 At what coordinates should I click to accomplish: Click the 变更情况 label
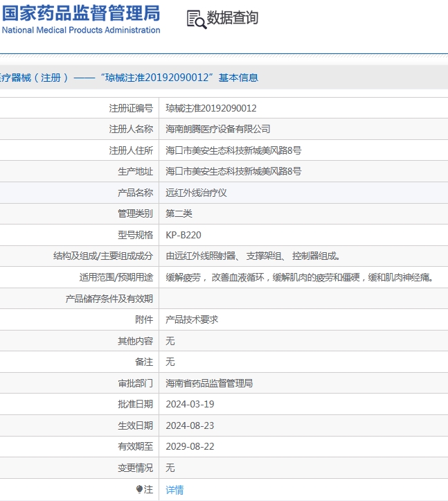[x=136, y=468]
